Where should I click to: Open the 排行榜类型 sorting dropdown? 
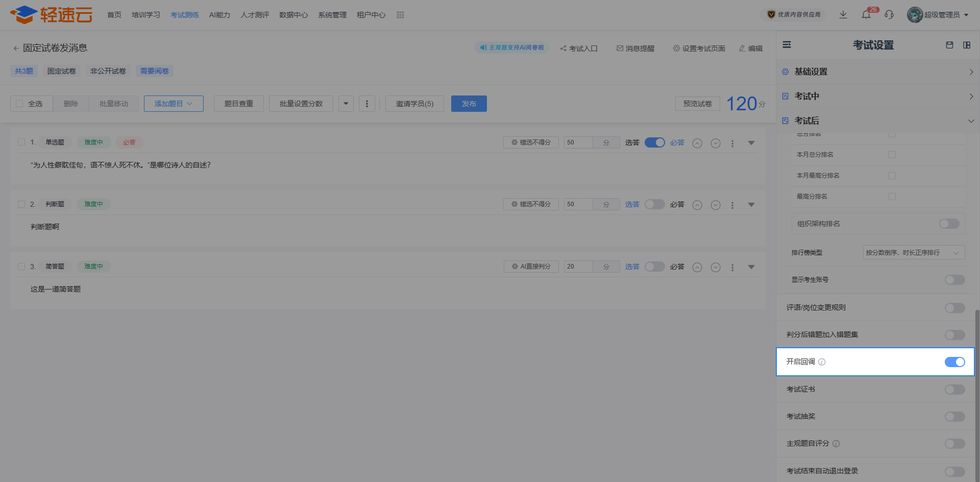pos(913,253)
